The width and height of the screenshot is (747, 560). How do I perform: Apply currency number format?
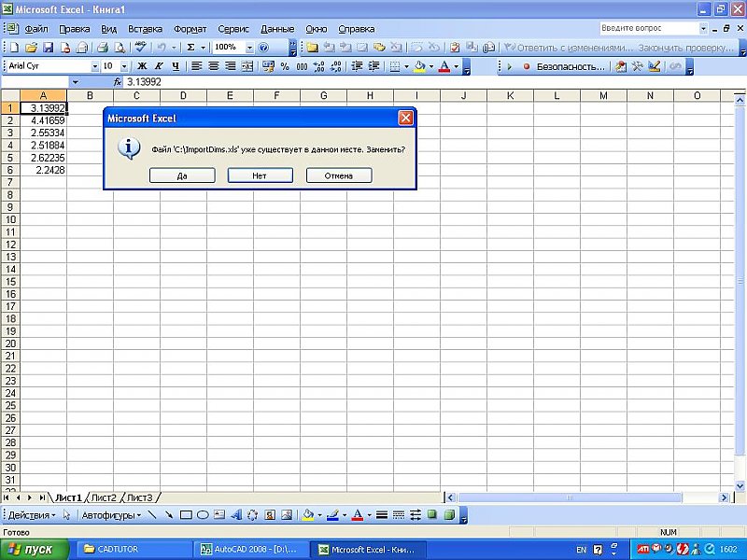point(268,66)
